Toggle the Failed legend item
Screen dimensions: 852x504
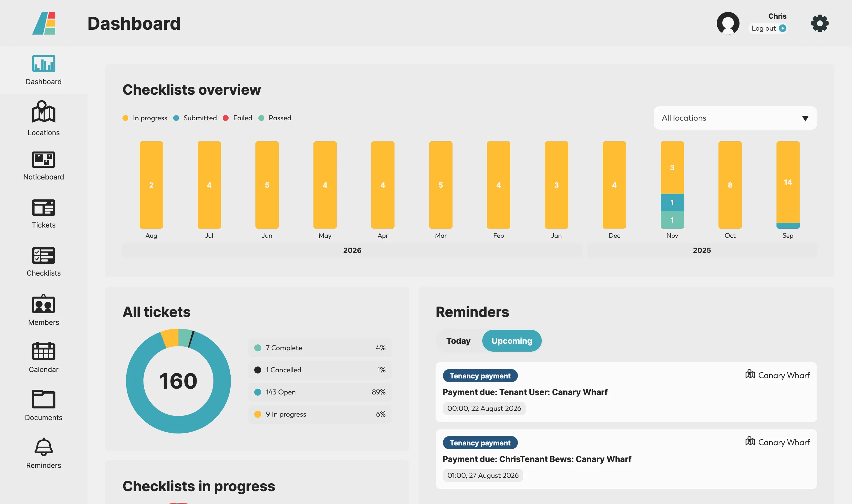tap(238, 118)
